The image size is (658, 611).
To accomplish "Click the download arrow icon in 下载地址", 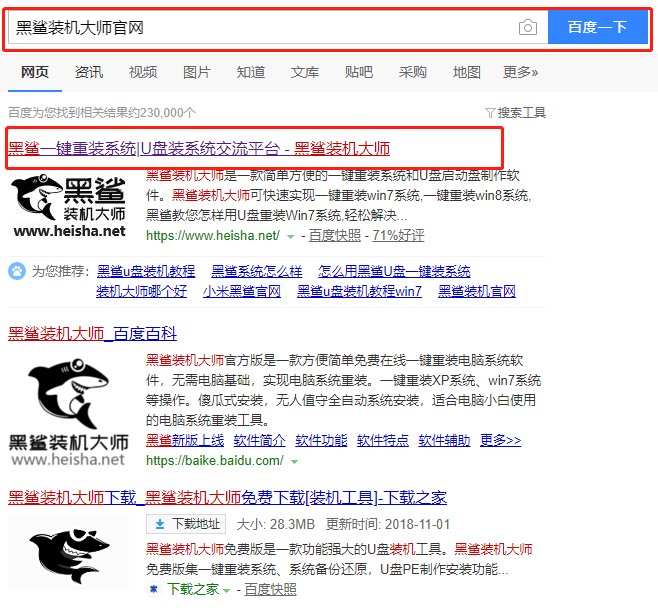I will click(160, 524).
